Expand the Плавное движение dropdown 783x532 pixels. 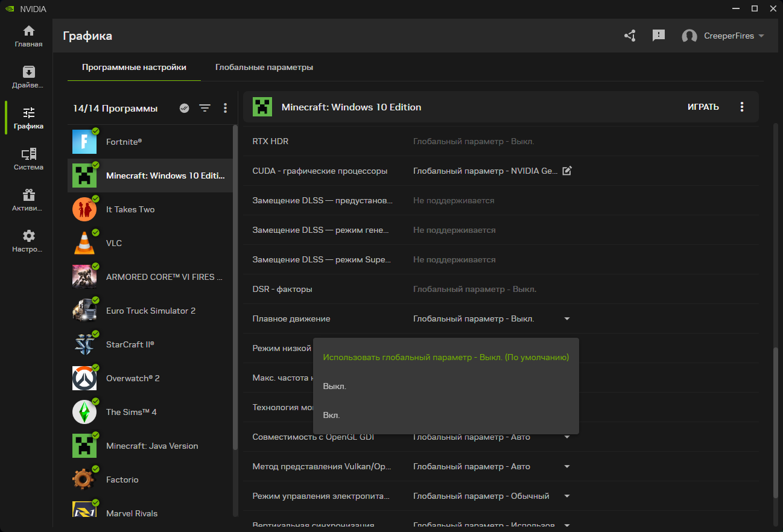click(566, 319)
